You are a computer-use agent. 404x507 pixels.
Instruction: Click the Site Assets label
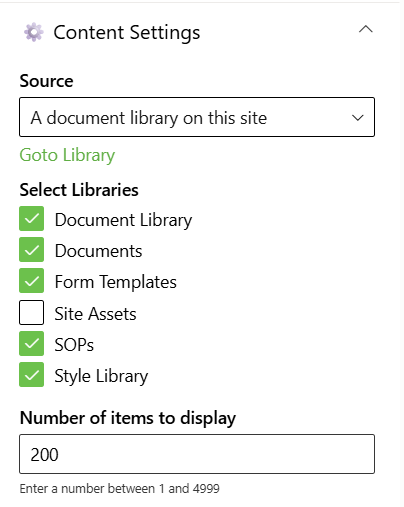pyautogui.click(x=95, y=314)
